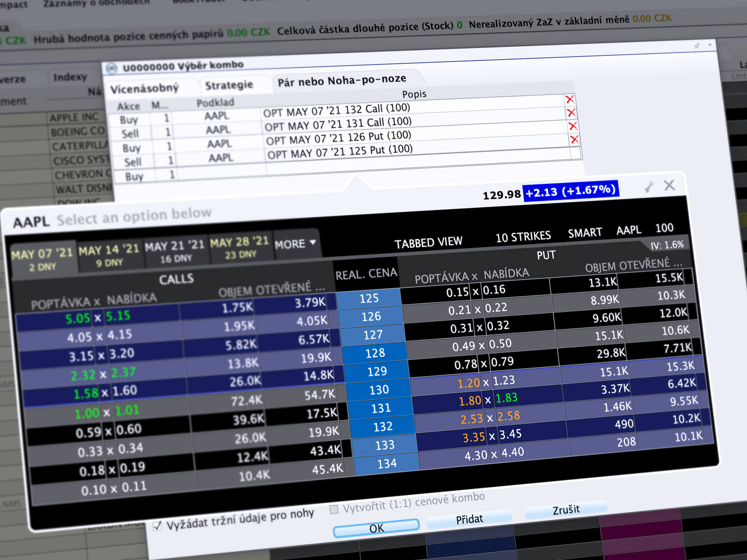The height and width of the screenshot is (560, 747).
Task: Click the put ask 3.45 for strike 133
Action: (511, 434)
